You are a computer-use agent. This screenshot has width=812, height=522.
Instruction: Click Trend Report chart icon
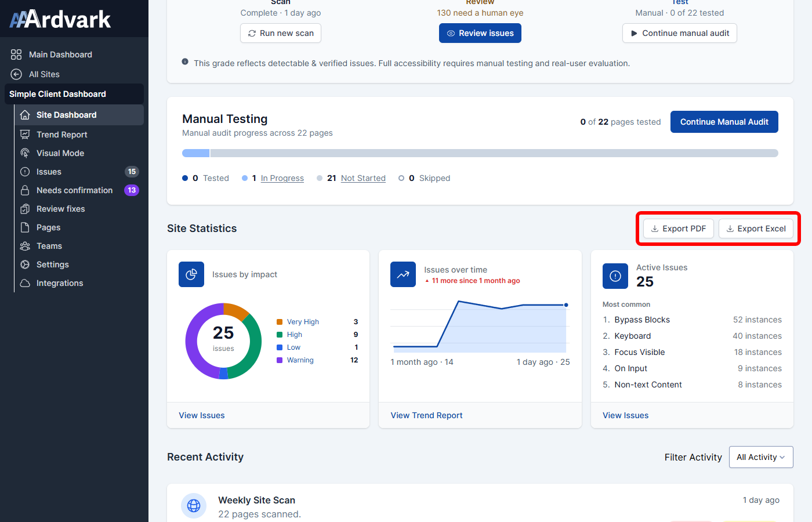coord(25,135)
